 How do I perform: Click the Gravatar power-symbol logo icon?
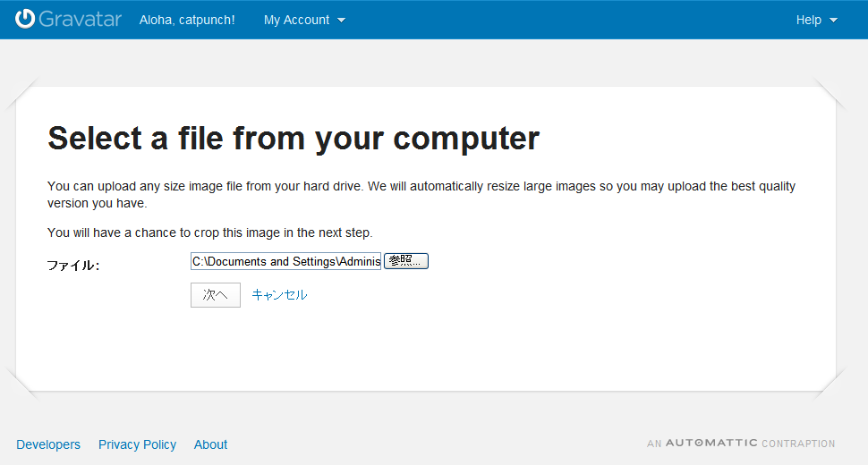(x=25, y=19)
